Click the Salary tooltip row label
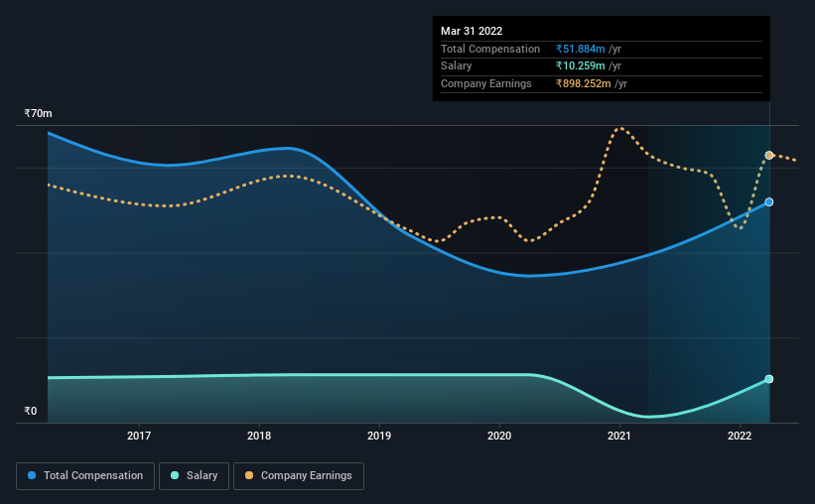The image size is (815, 504). click(457, 66)
